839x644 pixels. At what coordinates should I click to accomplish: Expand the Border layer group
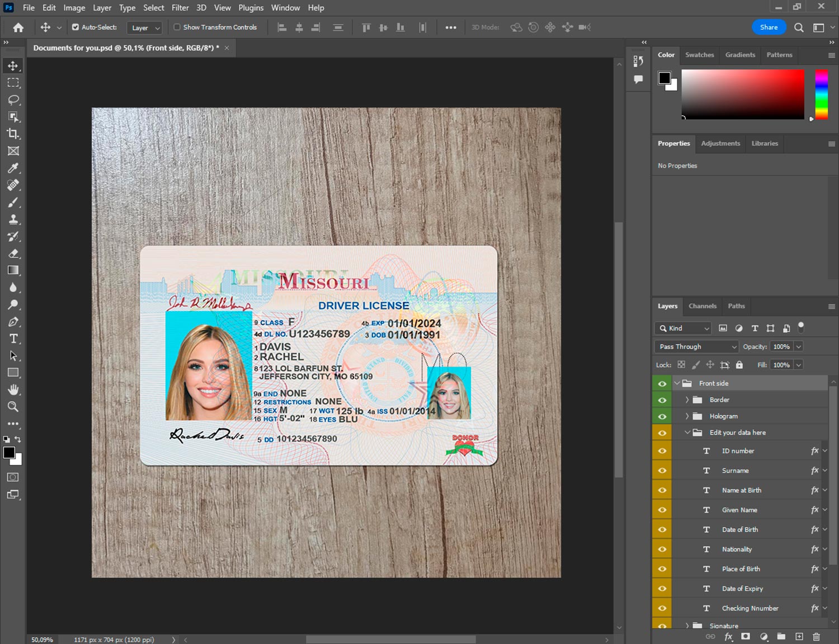687,400
